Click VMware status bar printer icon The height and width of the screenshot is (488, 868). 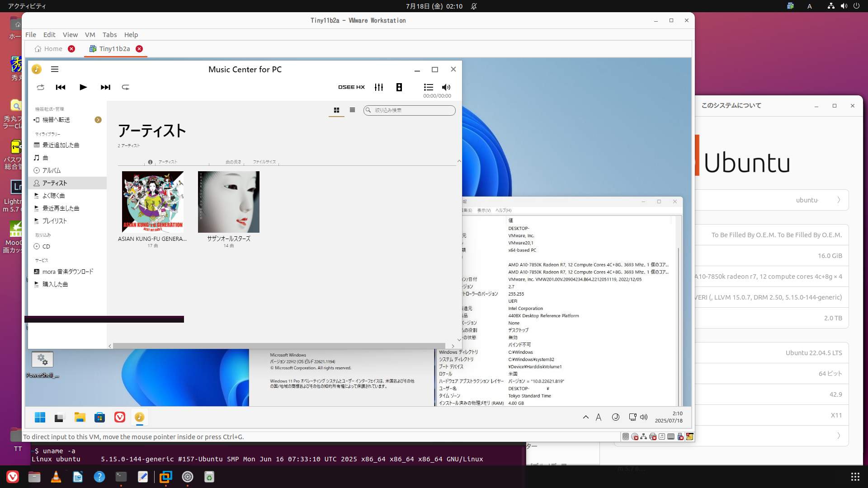tap(653, 436)
